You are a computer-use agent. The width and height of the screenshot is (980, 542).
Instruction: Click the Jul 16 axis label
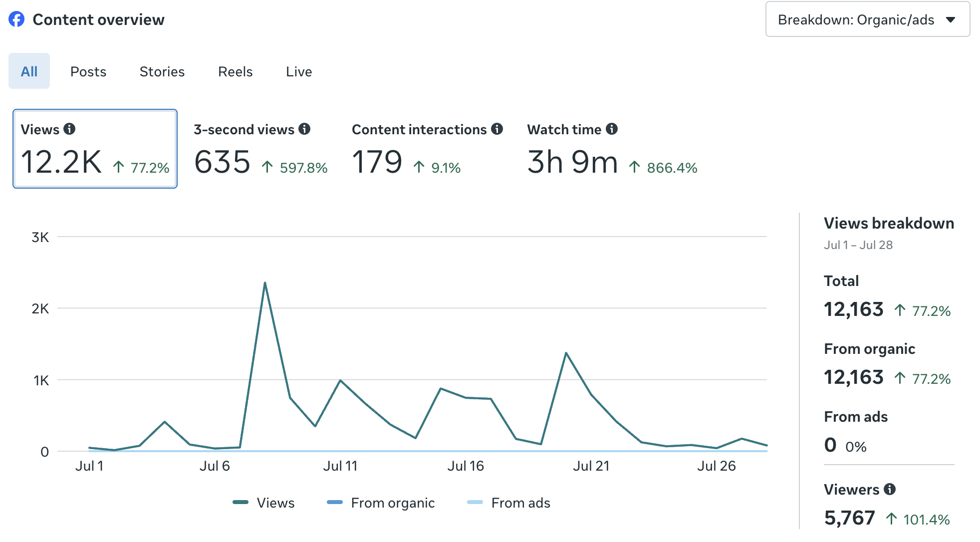point(466,466)
